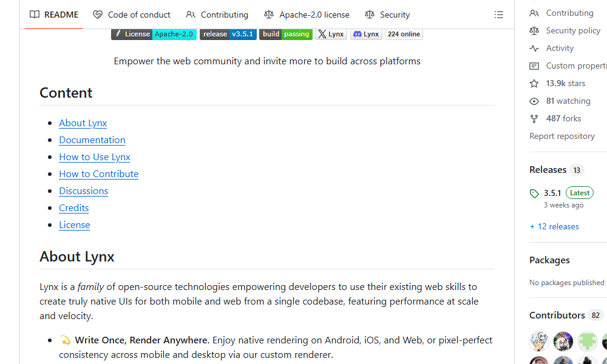Click the scale icon beside Apache-2.0 license
This screenshot has width=607, height=364.
pos(269,15)
